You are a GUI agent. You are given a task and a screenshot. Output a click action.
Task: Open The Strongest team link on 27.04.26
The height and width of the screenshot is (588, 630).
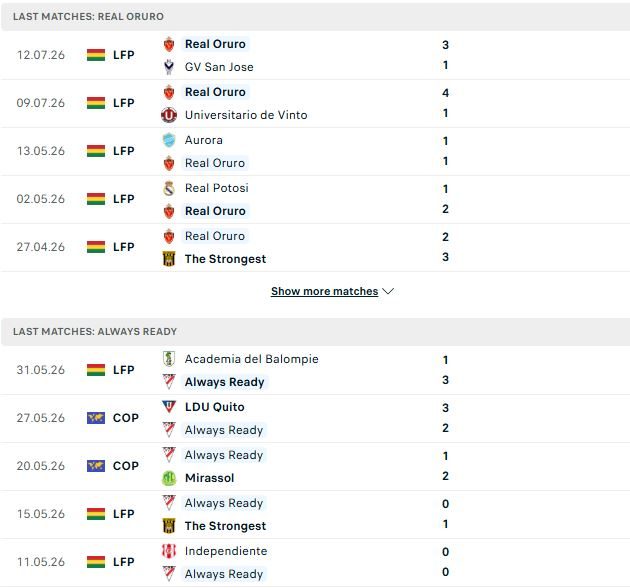(x=225, y=259)
